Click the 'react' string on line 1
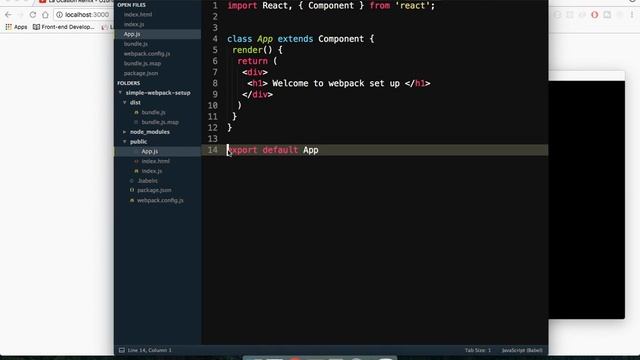The image size is (640, 360). tap(413, 6)
